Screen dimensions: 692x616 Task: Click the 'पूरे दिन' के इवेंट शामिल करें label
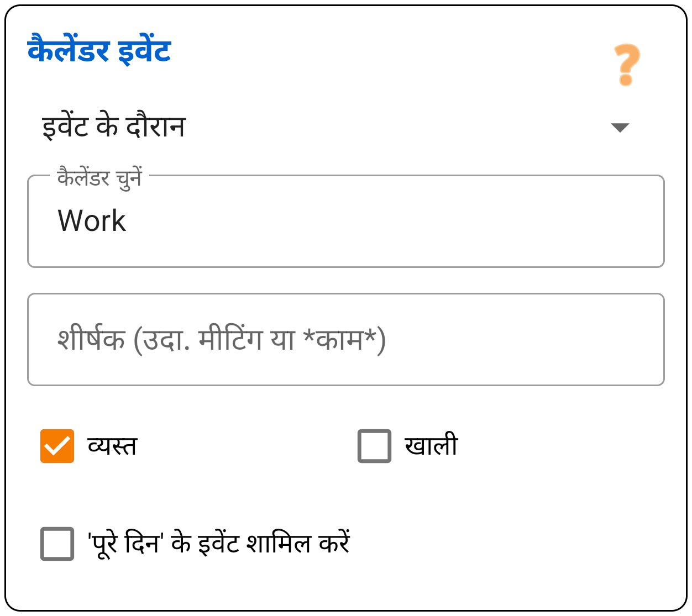(217, 544)
